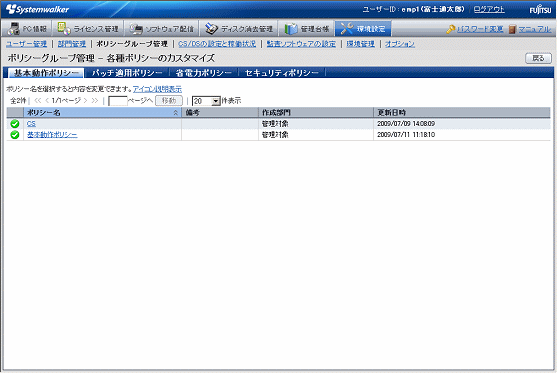557x373 pixels.
Task: Open the 20 items per page dropdown
Action: (206, 101)
